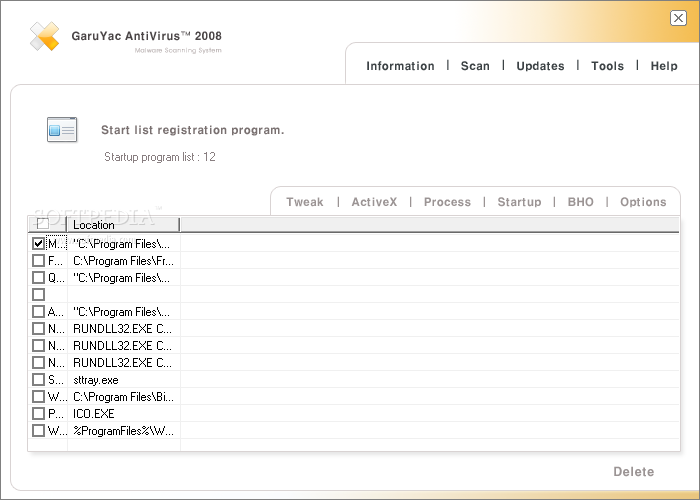
Task: Delete the selected startup entries
Action: click(633, 471)
